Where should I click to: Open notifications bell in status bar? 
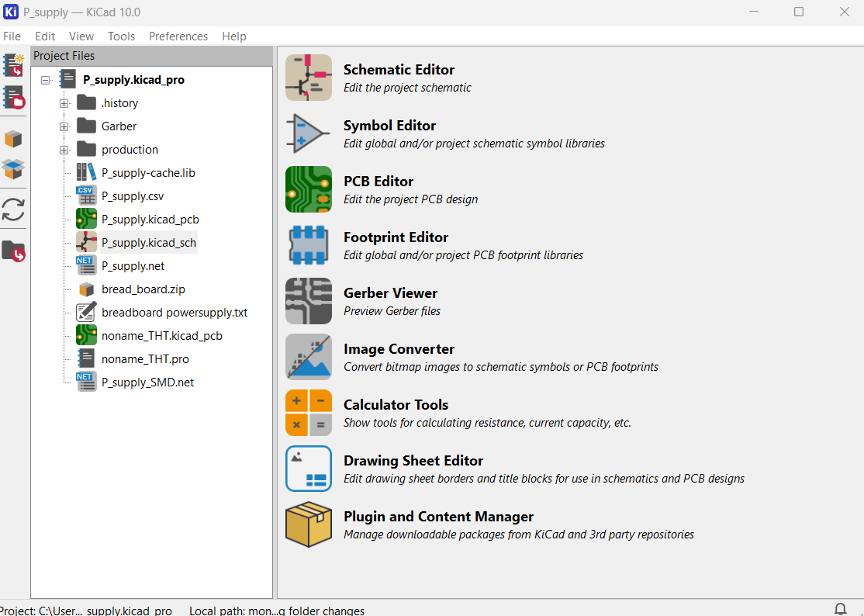pos(840,609)
